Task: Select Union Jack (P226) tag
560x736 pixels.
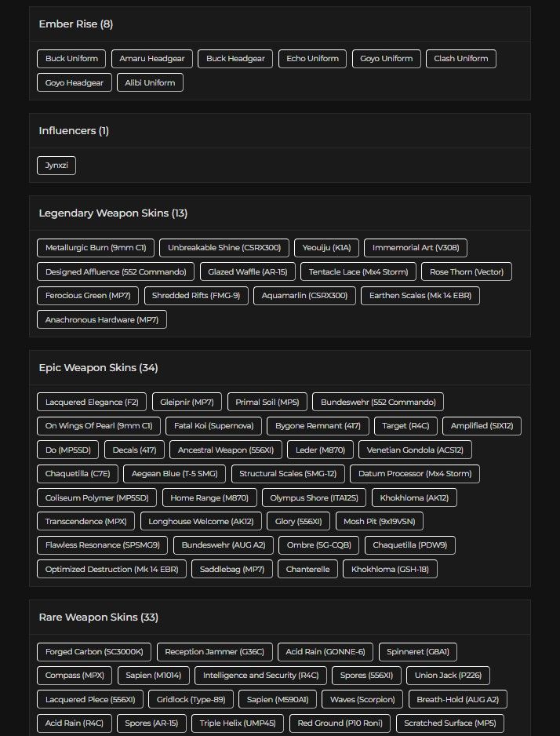Action: [448, 676]
